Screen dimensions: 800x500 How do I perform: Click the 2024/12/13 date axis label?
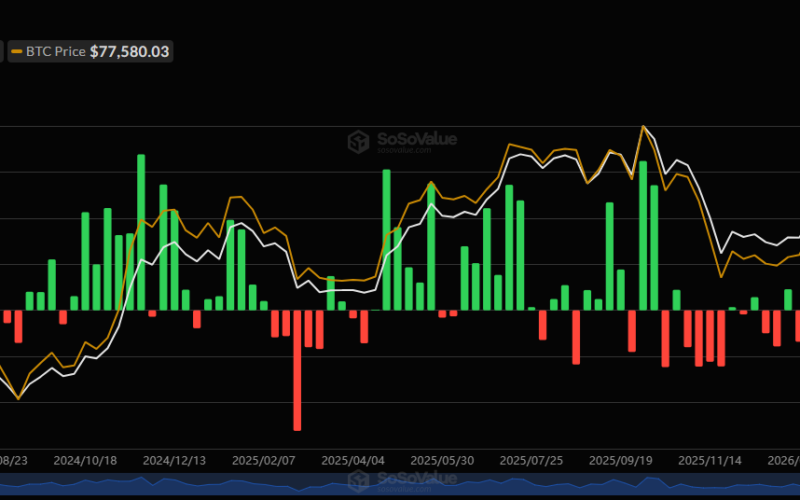tap(174, 461)
